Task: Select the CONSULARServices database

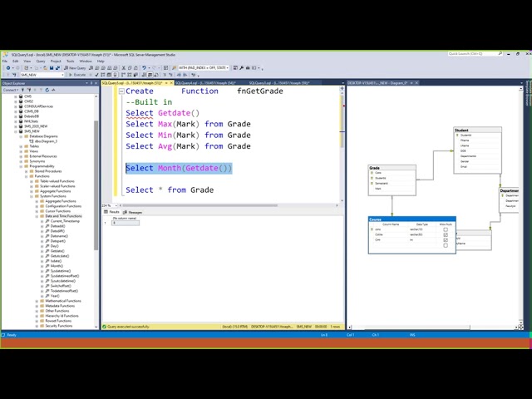Action: tap(38, 106)
